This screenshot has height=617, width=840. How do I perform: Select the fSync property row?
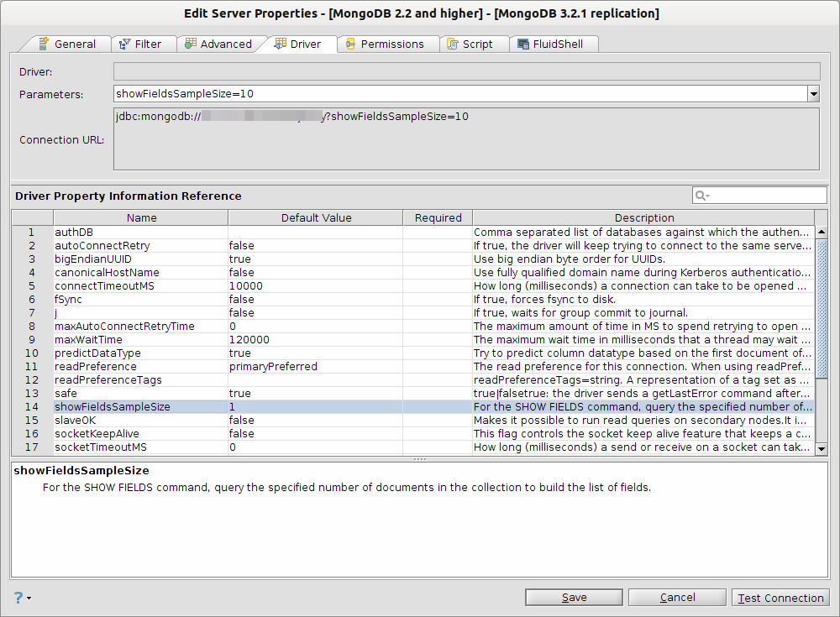[412, 299]
